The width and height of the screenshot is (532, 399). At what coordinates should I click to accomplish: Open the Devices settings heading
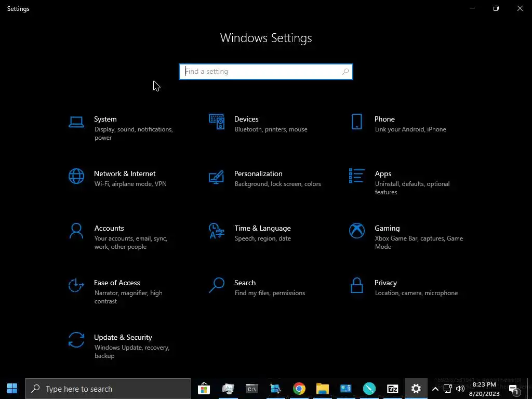[246, 119]
